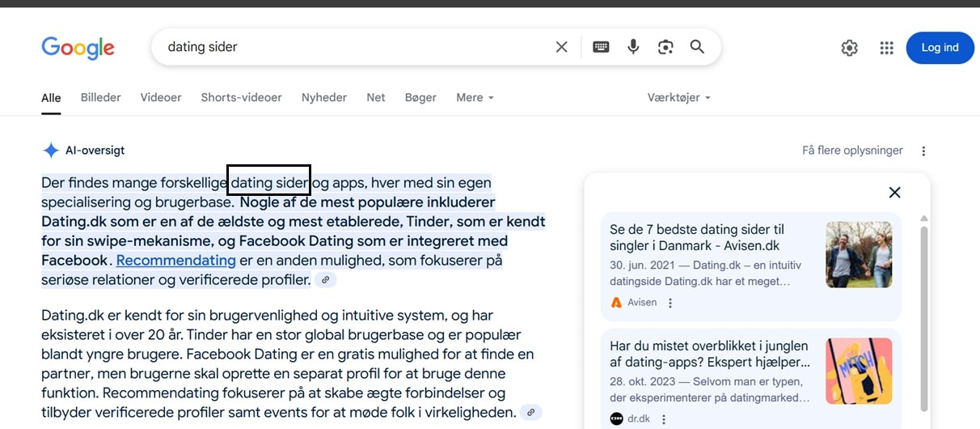Switch to the Billeder tab
980x429 pixels.
(100, 97)
